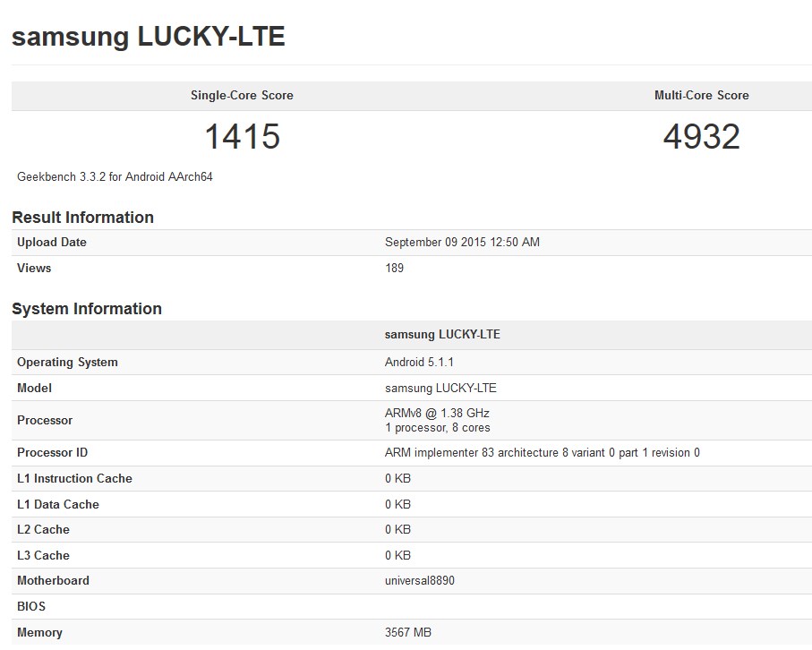The image size is (812, 650).
Task: Select the L3 Cache label
Action: click(x=43, y=555)
